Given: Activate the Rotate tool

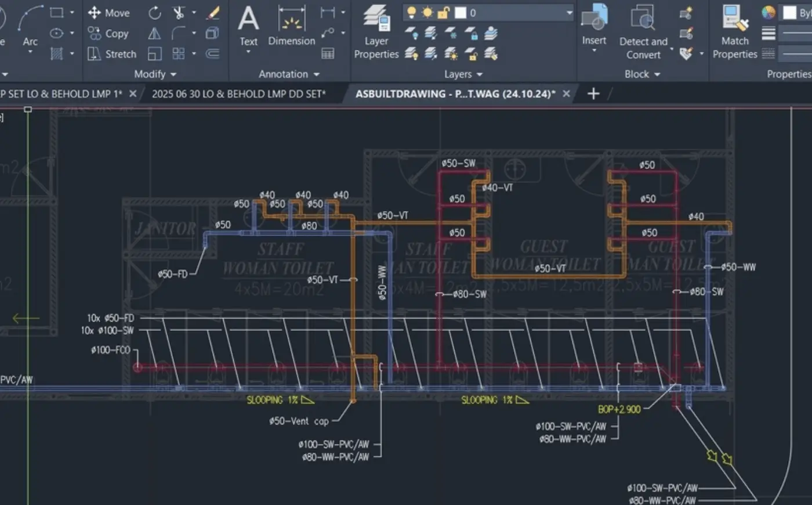Looking at the screenshot, I should coord(154,13).
